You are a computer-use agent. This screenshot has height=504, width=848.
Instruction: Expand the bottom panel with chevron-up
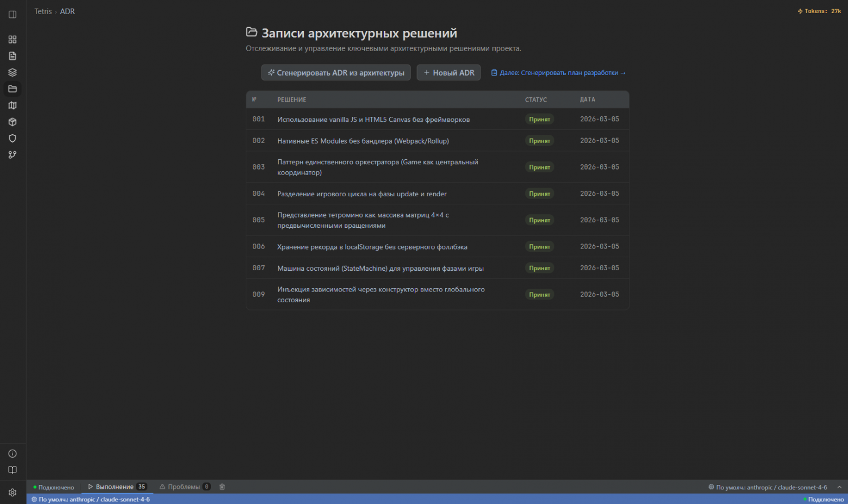point(839,487)
